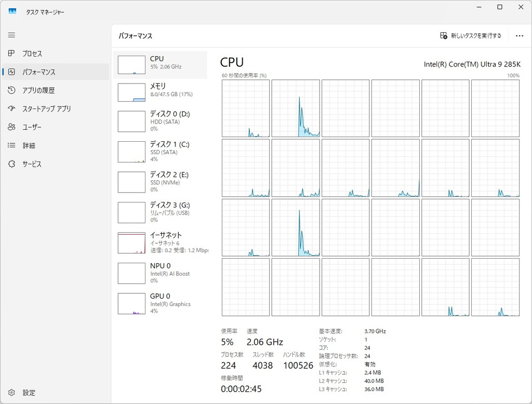The height and width of the screenshot is (404, 532).
Task: Open 設定 at the sidebar bottom
Action: [x=29, y=393]
